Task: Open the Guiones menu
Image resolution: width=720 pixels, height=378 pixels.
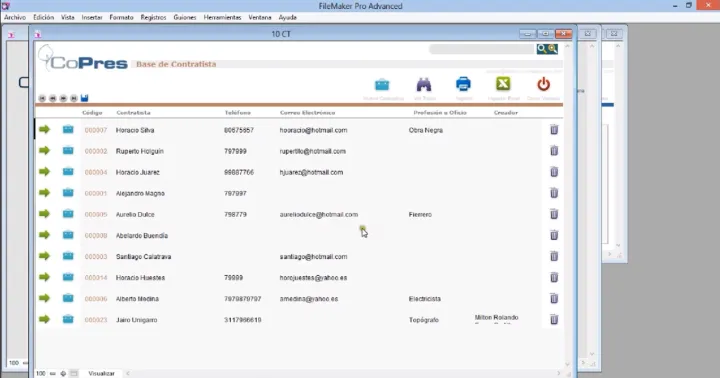Action: [x=185, y=17]
